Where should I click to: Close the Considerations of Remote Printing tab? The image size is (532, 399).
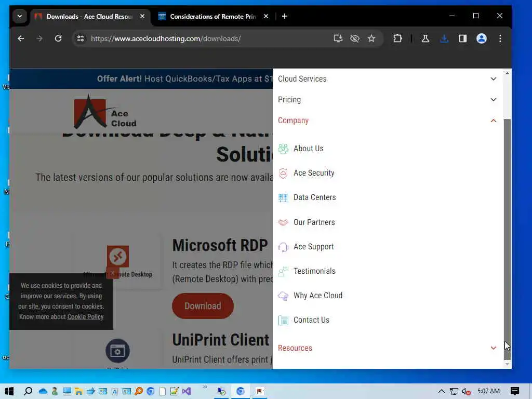pos(266,16)
